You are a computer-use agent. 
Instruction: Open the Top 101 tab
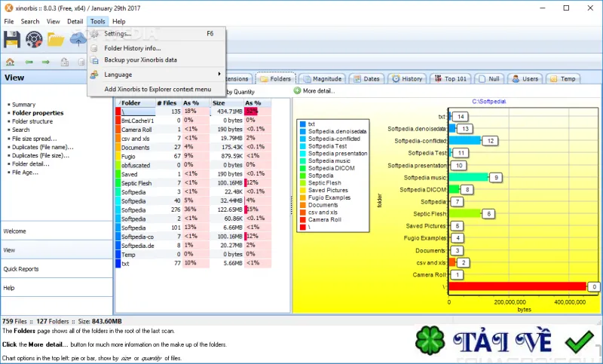[x=451, y=79]
